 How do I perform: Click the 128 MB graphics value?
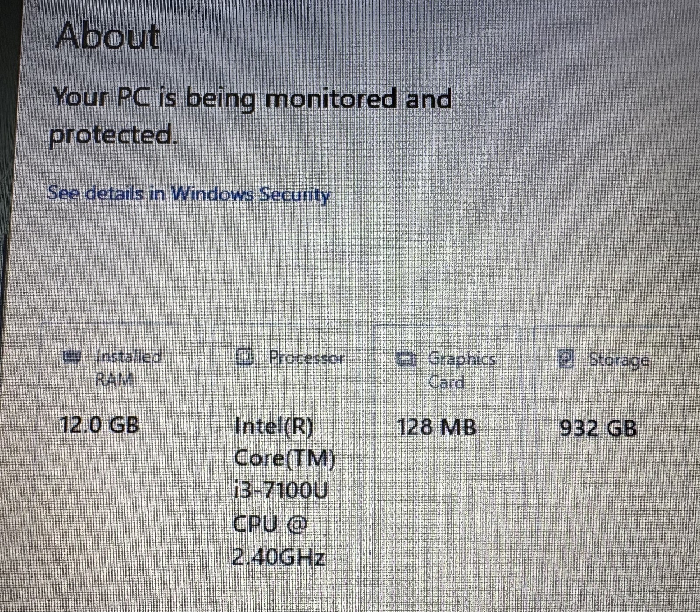436,427
